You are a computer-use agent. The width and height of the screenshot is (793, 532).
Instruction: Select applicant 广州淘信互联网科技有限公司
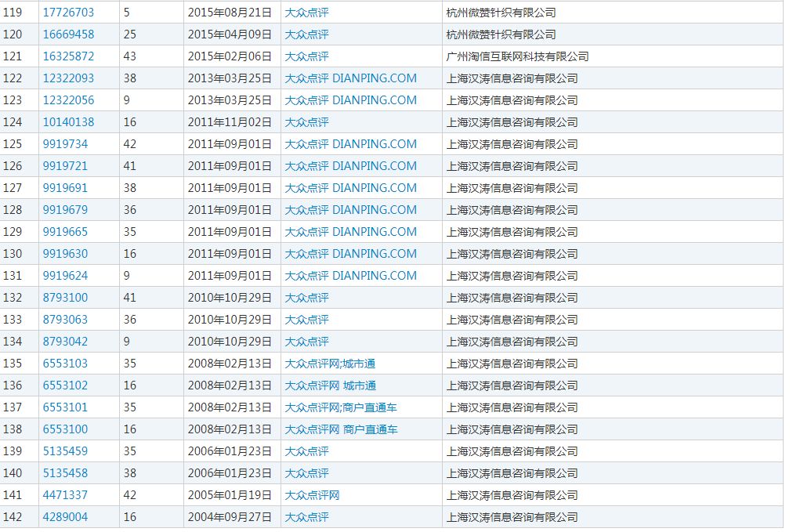pyautogui.click(x=517, y=56)
